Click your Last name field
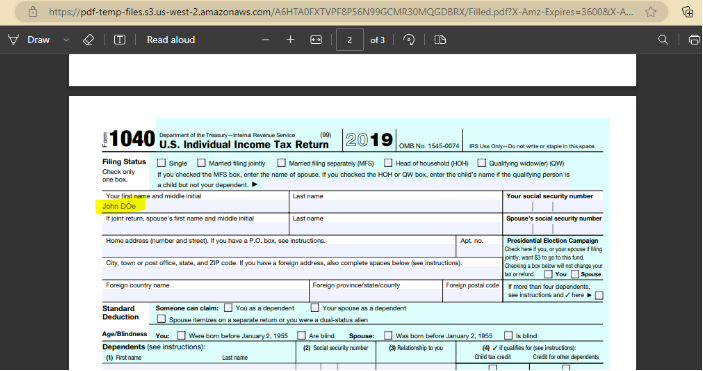Screen dimensions: 703x371 point(396,206)
